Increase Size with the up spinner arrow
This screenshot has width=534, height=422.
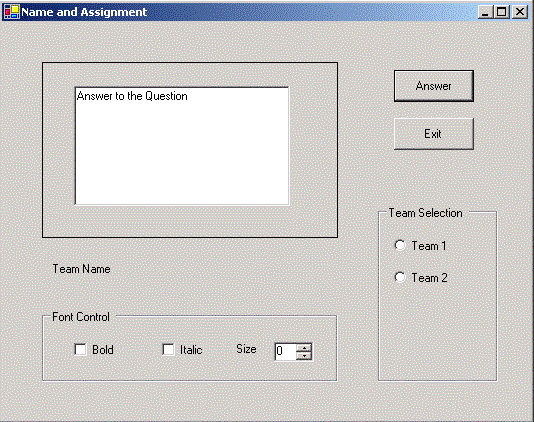pyautogui.click(x=304, y=348)
